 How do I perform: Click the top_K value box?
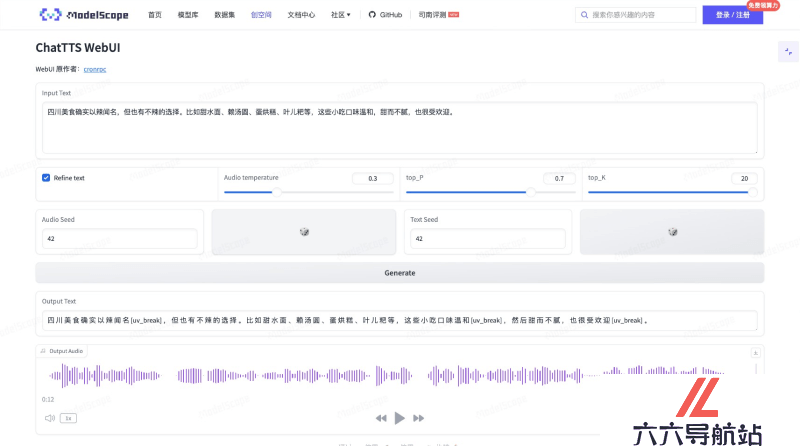coord(744,178)
